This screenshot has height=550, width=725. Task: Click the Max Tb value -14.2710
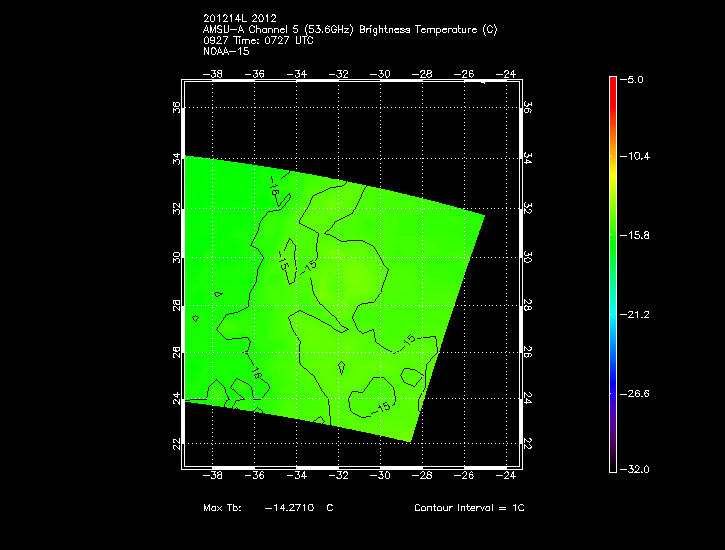pyautogui.click(x=292, y=508)
